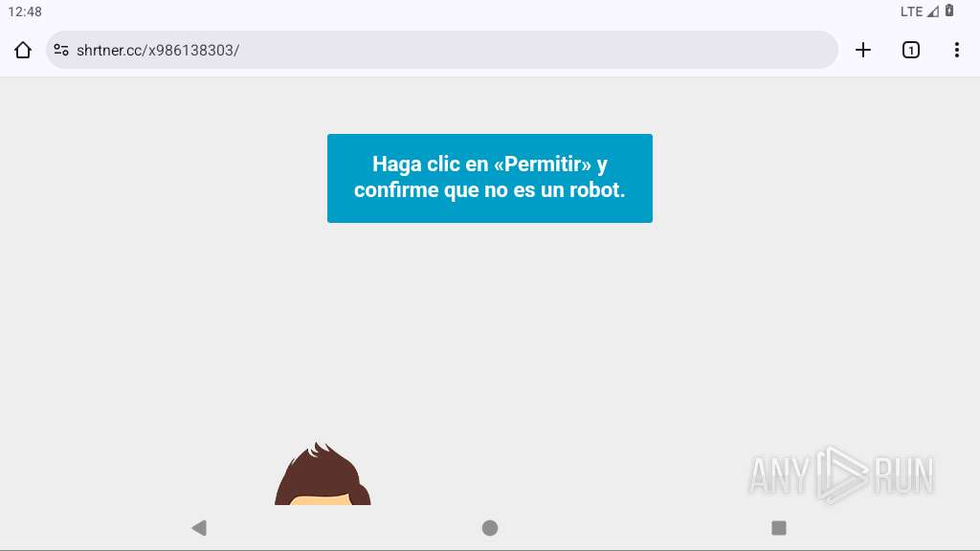Tap the Android home circle button
This screenshot has height=551, width=980.
(x=490, y=528)
